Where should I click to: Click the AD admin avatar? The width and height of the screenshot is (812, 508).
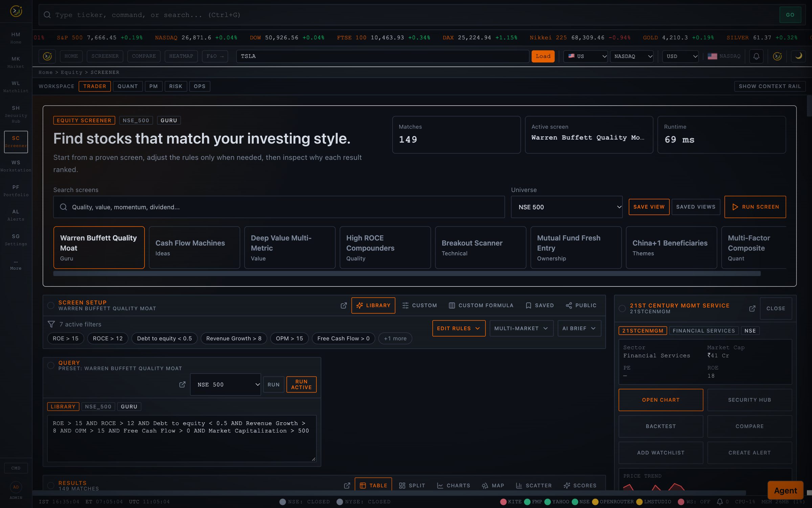click(16, 487)
